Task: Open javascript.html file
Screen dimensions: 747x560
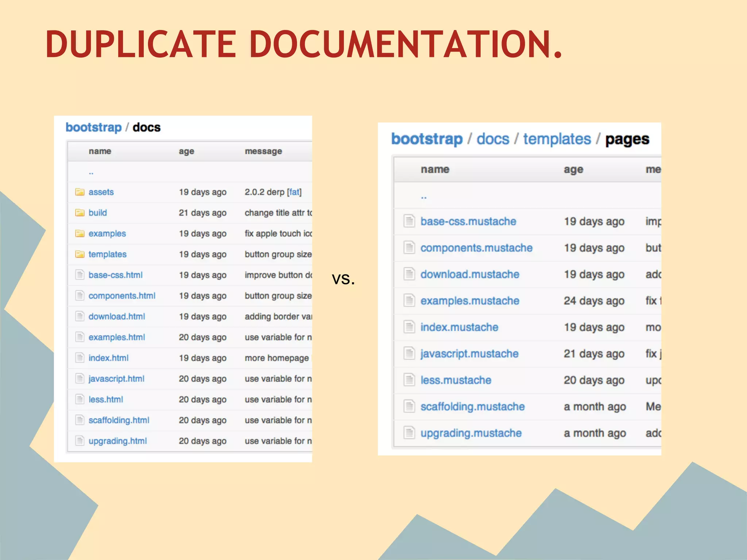Action: pyautogui.click(x=116, y=379)
